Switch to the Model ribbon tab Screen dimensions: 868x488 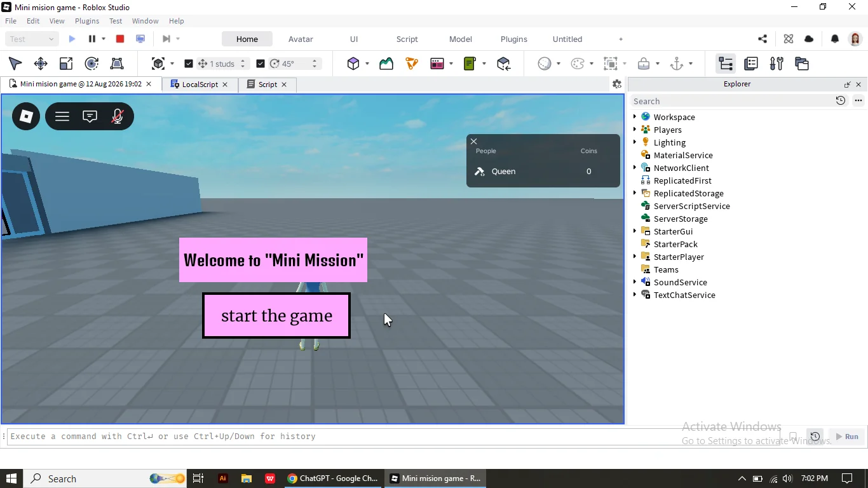pos(461,39)
